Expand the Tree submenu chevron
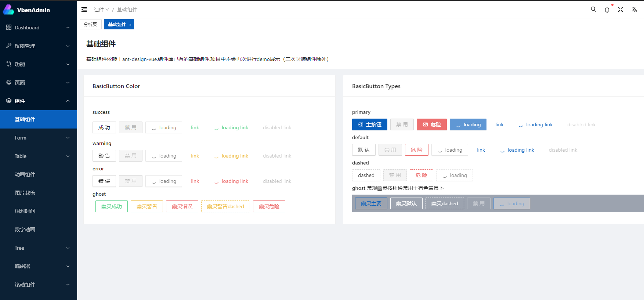The width and height of the screenshot is (644, 300). (68, 248)
